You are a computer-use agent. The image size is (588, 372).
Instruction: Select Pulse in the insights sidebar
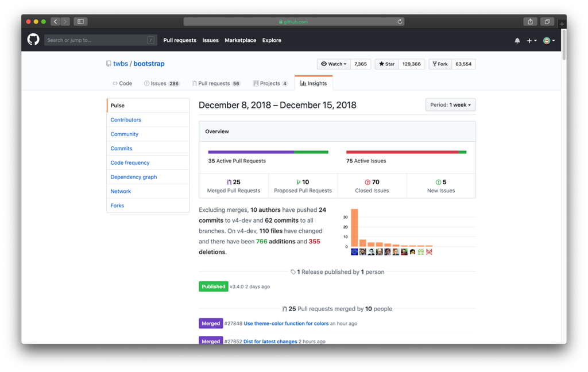tap(148, 106)
